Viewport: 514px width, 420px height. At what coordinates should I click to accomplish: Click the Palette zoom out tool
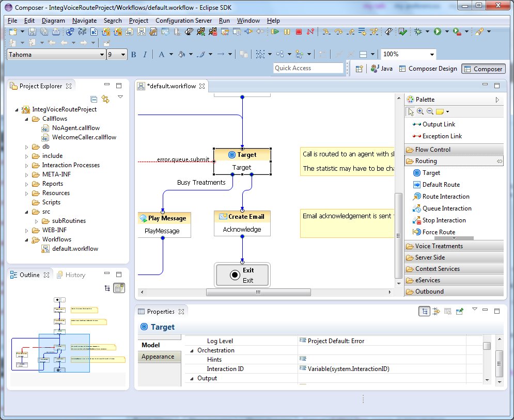[430, 111]
